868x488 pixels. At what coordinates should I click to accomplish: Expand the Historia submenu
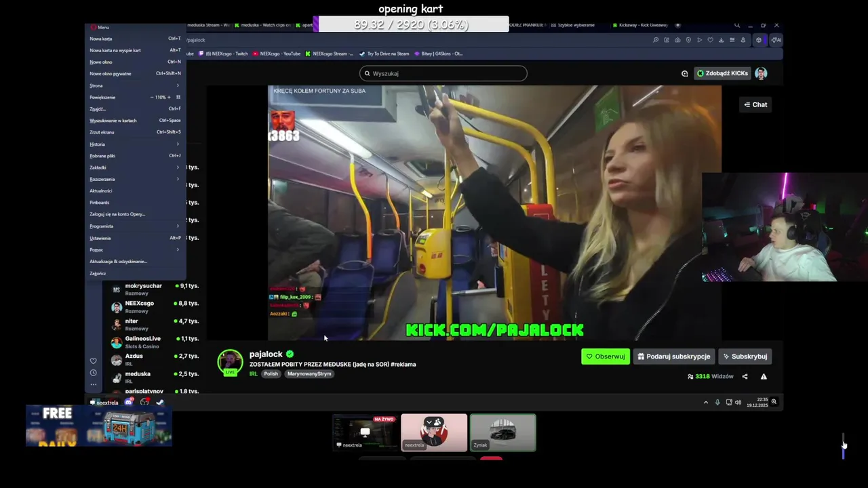point(136,144)
